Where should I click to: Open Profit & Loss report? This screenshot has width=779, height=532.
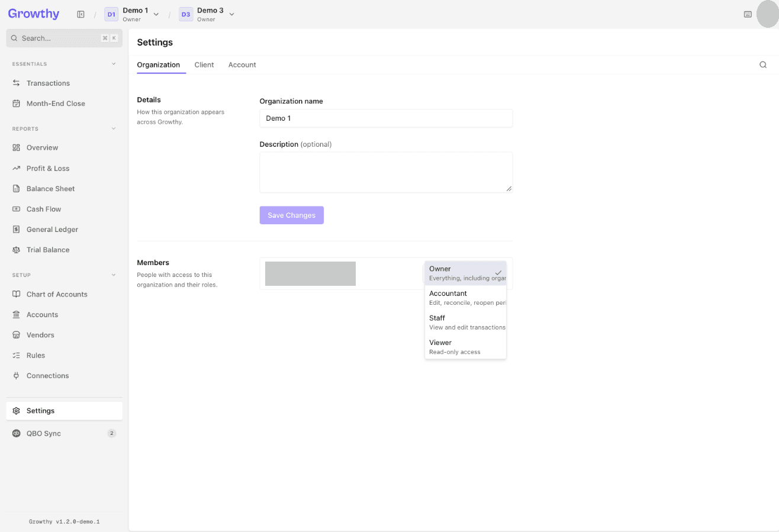(65, 168)
